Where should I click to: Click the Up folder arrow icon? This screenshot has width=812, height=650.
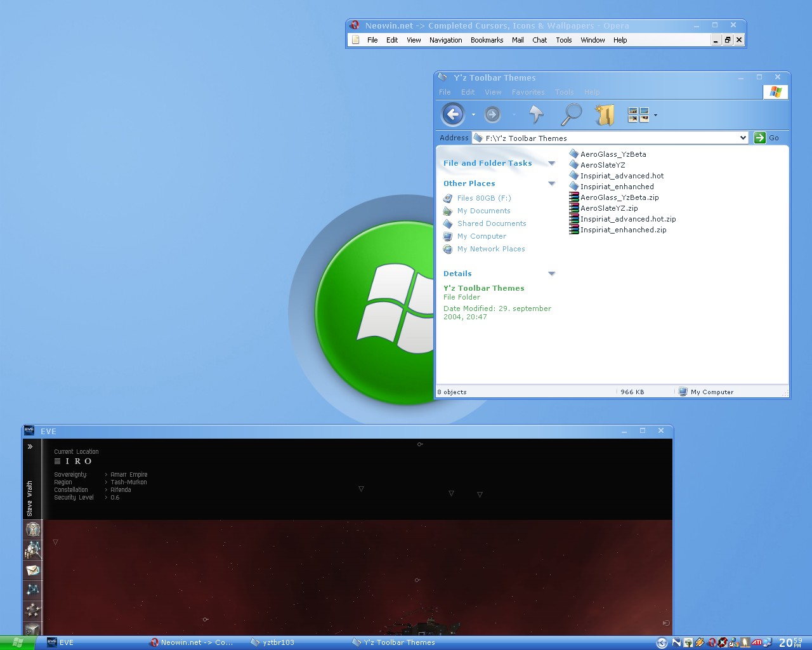point(537,115)
